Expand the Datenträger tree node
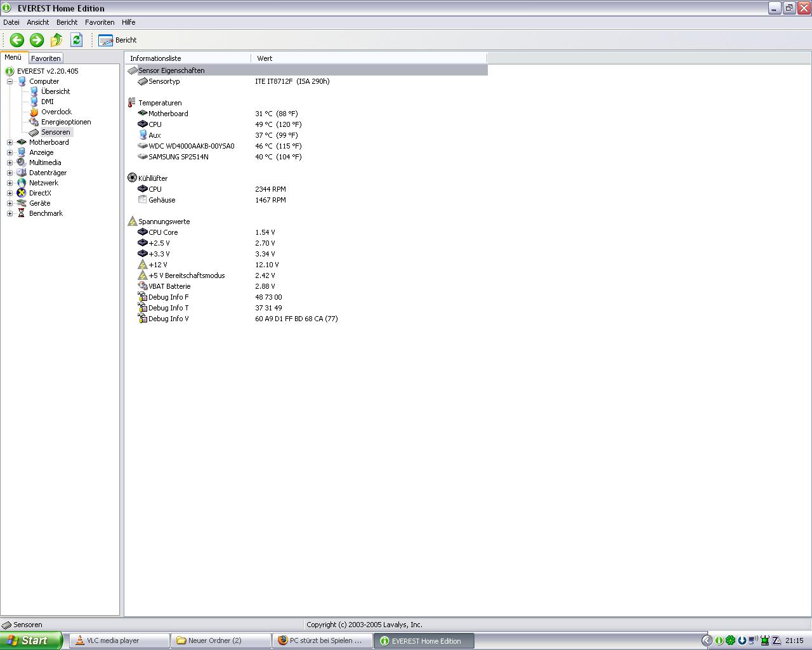This screenshot has height=650, width=812. click(10, 173)
